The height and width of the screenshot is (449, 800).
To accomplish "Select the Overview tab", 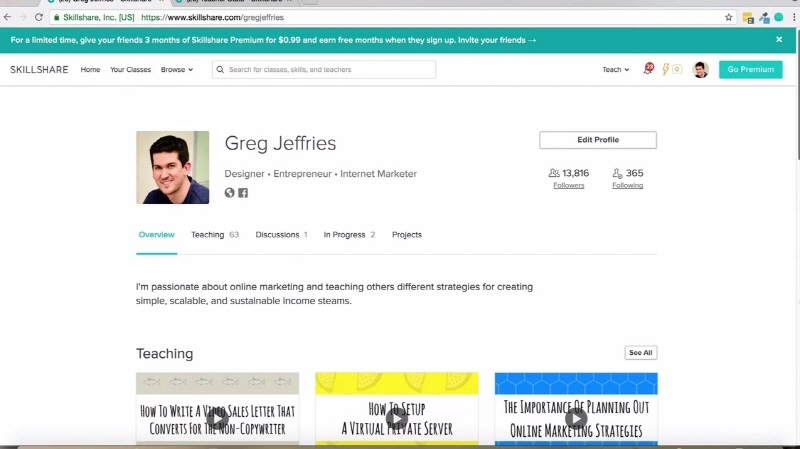I will click(x=157, y=235).
